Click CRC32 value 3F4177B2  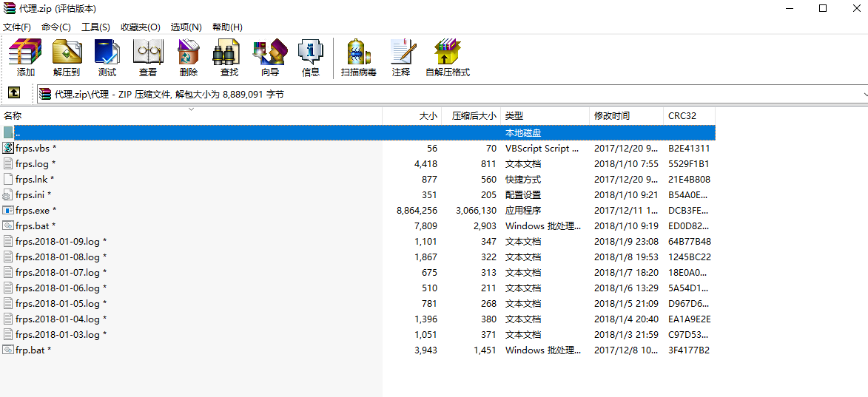pos(689,350)
